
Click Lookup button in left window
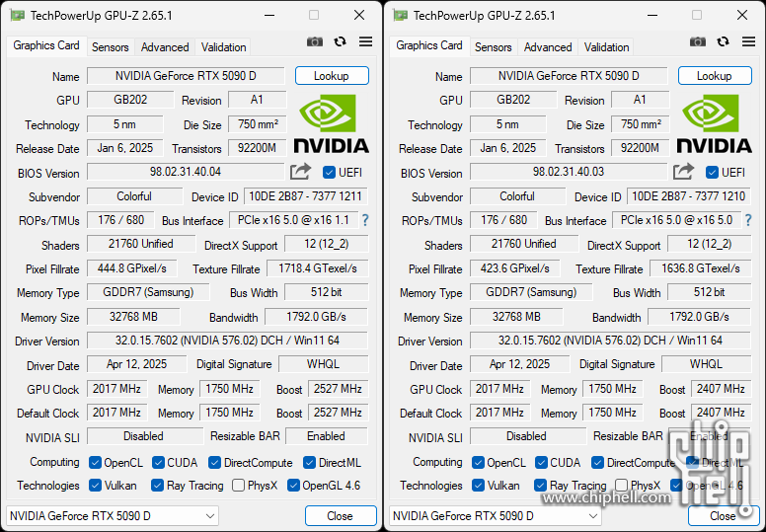pos(332,76)
